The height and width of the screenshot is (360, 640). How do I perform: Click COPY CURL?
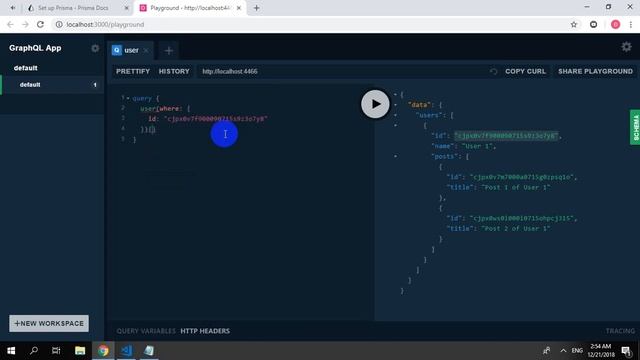tap(525, 71)
